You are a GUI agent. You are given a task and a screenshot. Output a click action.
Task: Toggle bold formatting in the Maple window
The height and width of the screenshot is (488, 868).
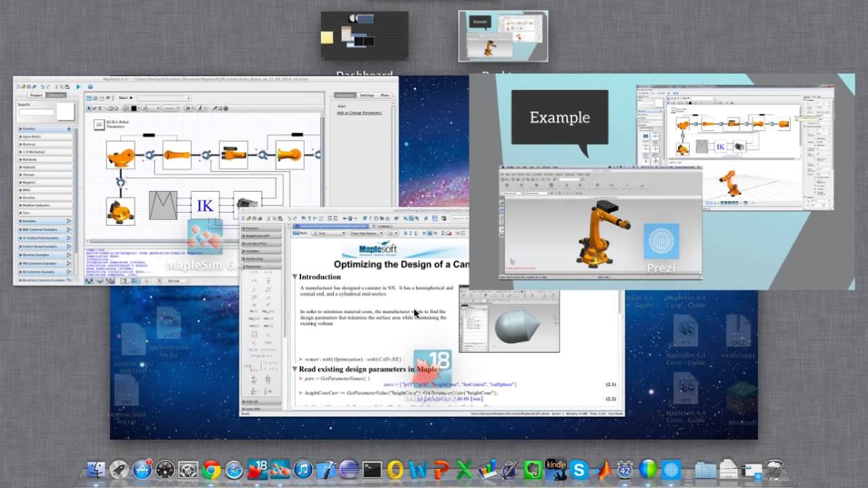pos(406,233)
